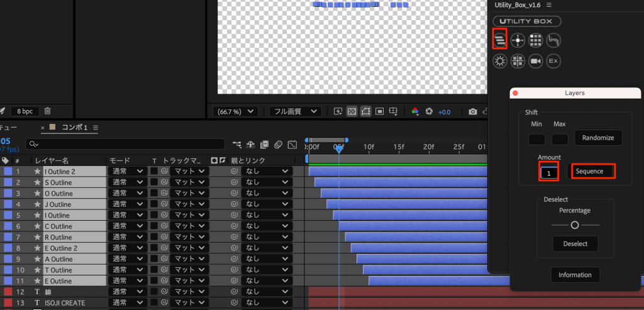Toggle preserve transparency box for I Outline 2
644x310 pixels.
tap(154, 172)
